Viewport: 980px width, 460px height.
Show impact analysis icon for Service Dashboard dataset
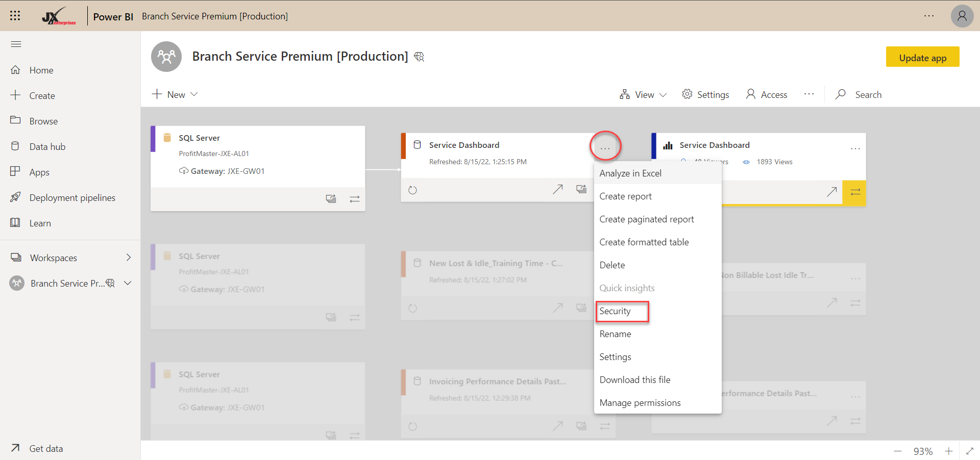pyautogui.click(x=581, y=189)
